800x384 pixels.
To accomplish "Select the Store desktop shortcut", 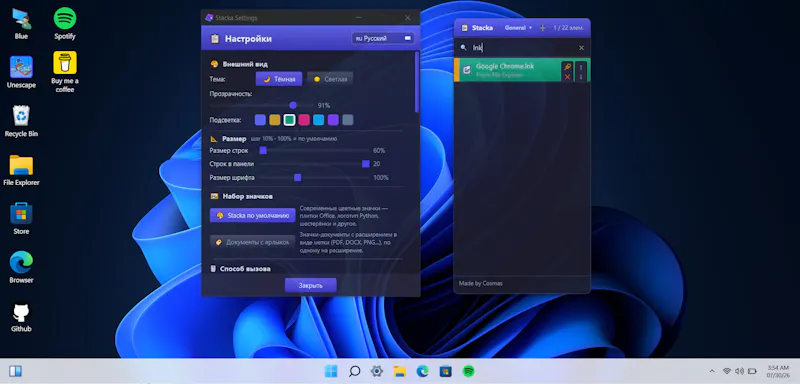I will [x=21, y=218].
